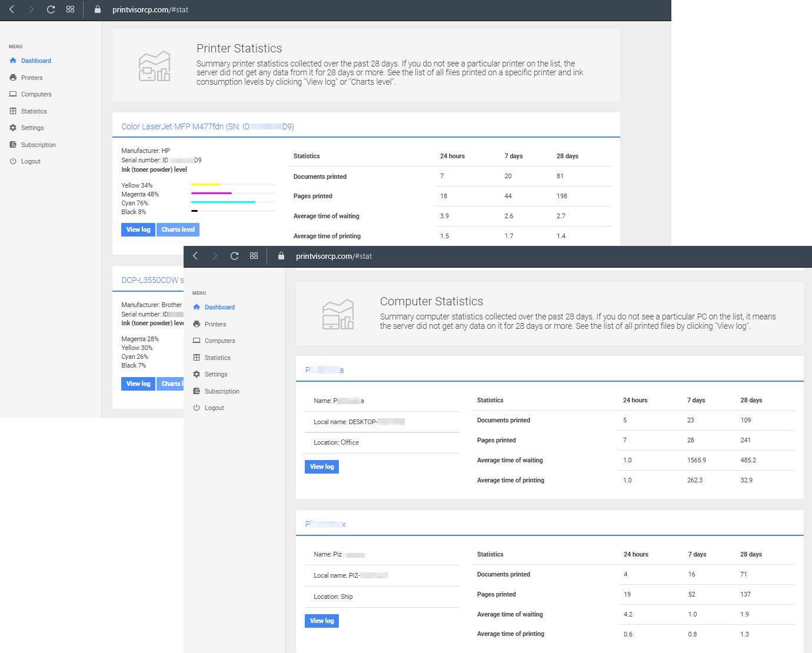Open the Color LaserJet MFP M477fdn title link
This screenshot has height=653, width=812.
tap(208, 126)
